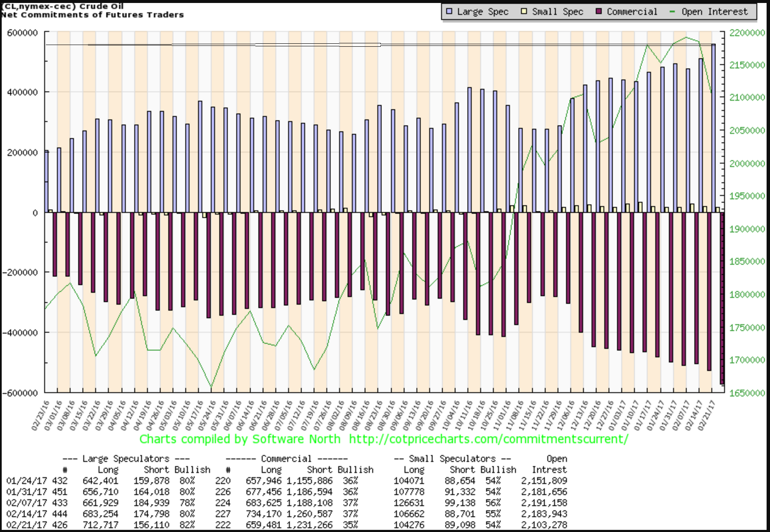The height and width of the screenshot is (532, 770).
Task: Select the 'Open Interest' legend label
Action: coord(715,12)
